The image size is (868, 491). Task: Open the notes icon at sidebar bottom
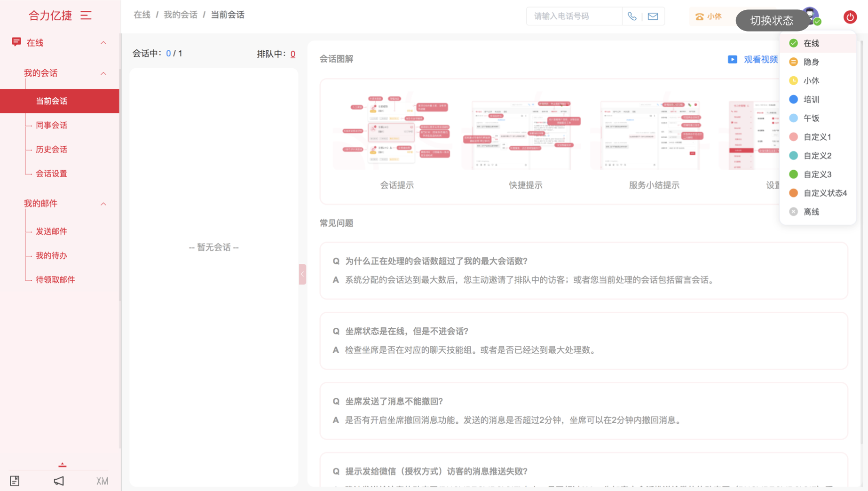point(15,481)
